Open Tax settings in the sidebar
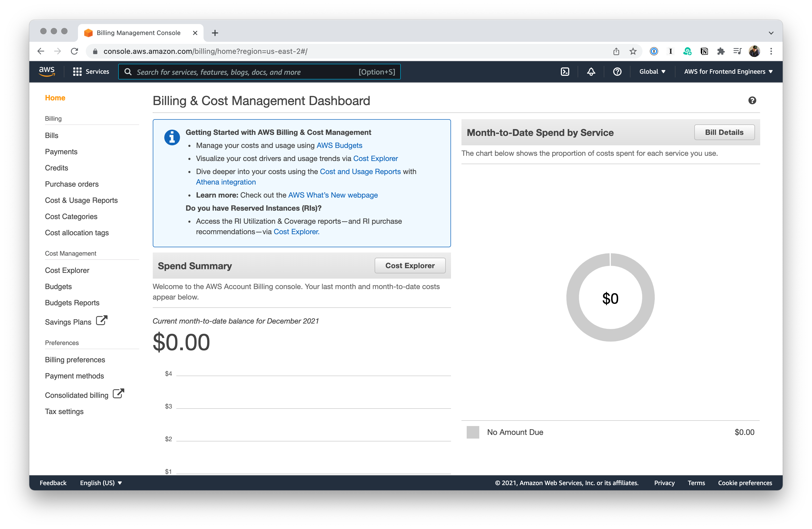 (64, 411)
